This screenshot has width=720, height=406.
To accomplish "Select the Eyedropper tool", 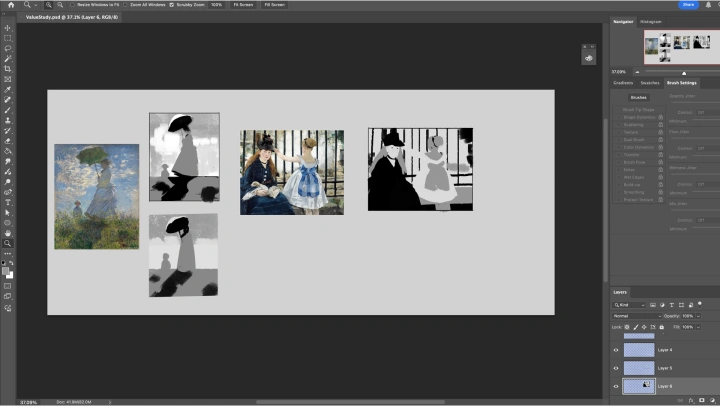I will (8, 90).
